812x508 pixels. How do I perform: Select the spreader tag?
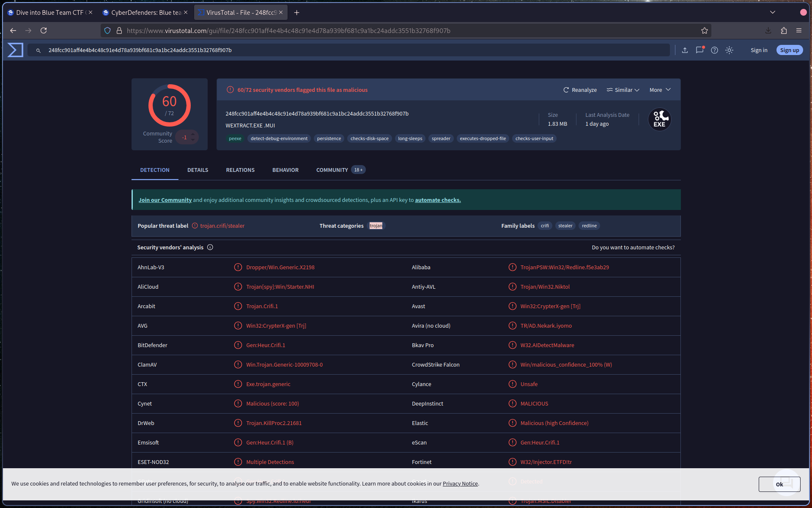click(x=441, y=138)
